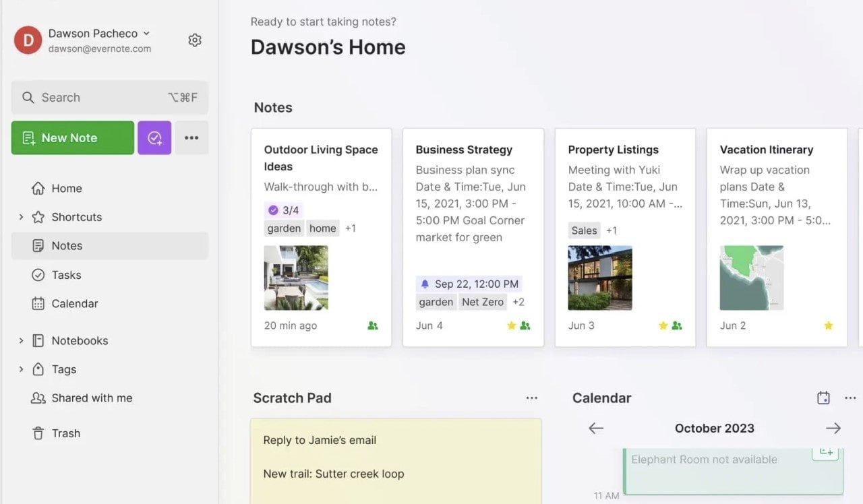Create a task using the purple checkmark icon
This screenshot has height=504, width=863.
click(154, 137)
